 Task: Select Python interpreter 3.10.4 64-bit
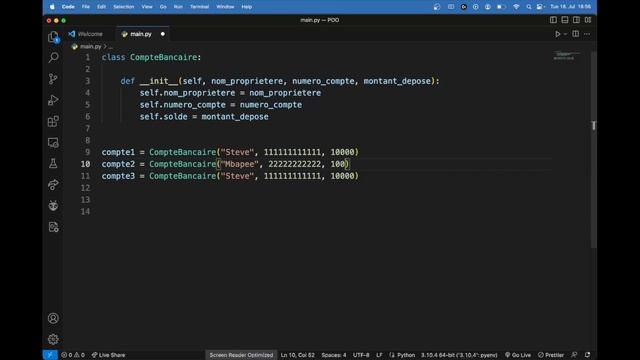[x=459, y=355]
